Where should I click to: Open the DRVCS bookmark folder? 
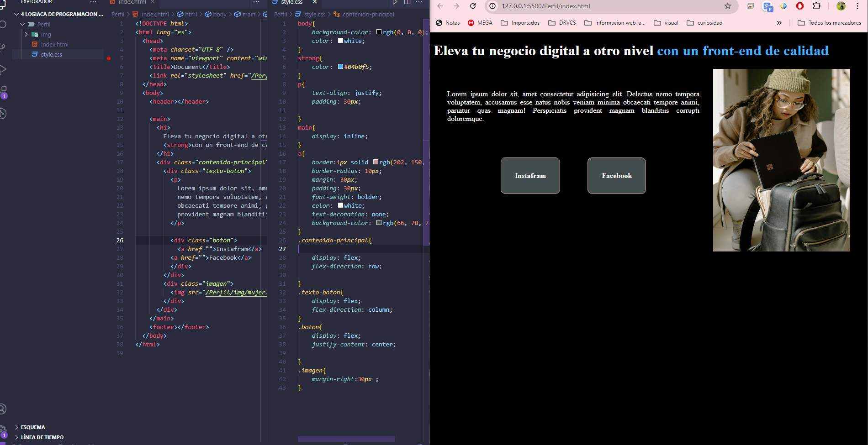tap(562, 23)
